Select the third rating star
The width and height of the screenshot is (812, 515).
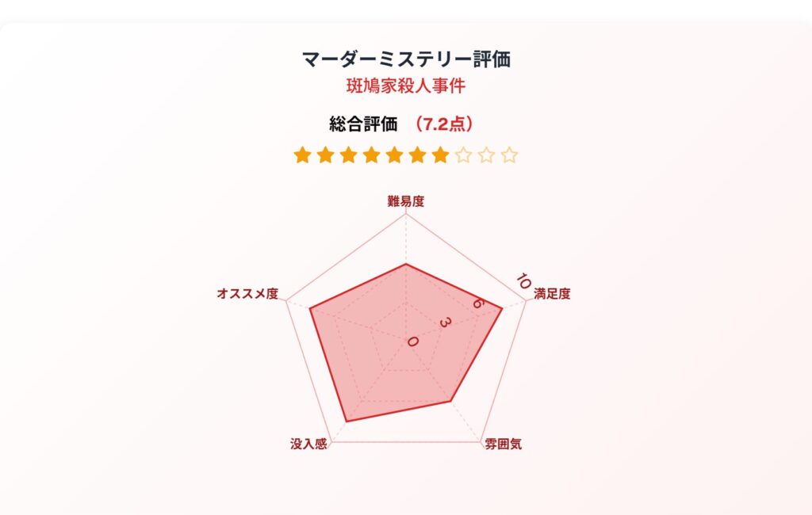coord(349,154)
